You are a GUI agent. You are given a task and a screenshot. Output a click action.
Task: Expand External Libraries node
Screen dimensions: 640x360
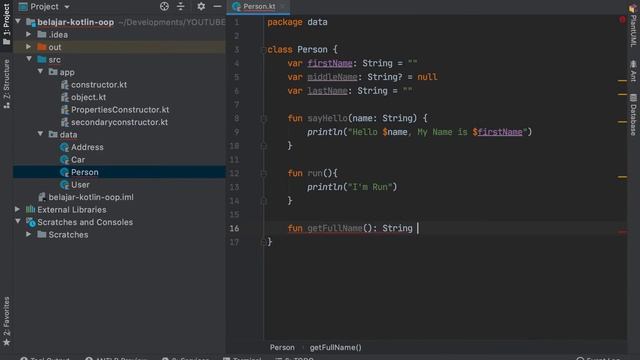[17, 209]
